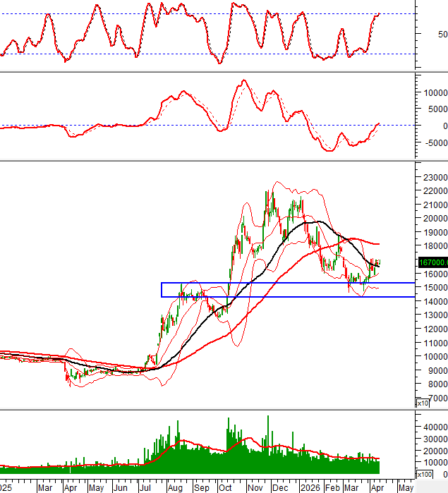Click the 23000 price axis label

click(x=432, y=178)
